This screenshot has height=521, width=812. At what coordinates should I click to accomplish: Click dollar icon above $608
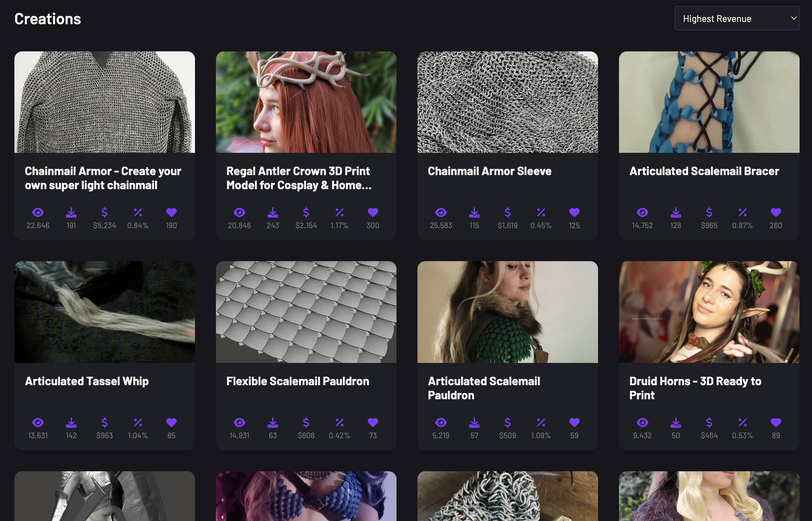pyautogui.click(x=306, y=422)
